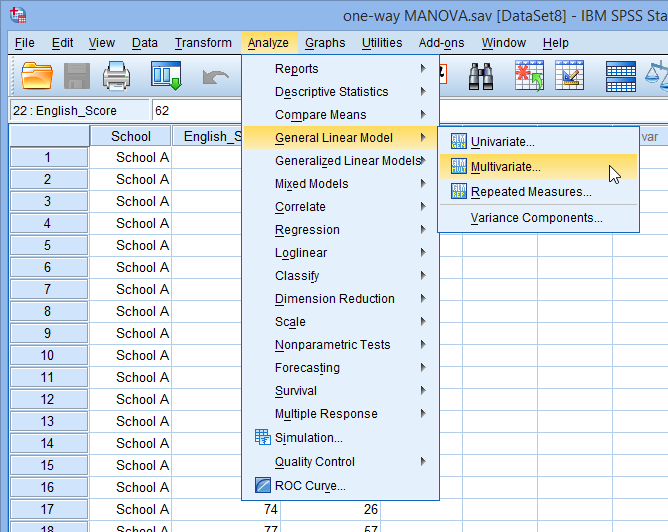Screen dimensions: 668x532
Task: Click the Print icon in the toolbar
Action: 118,75
